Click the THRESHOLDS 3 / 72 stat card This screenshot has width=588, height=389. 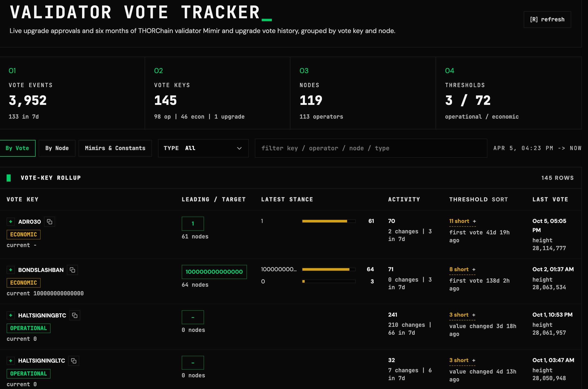point(509,93)
